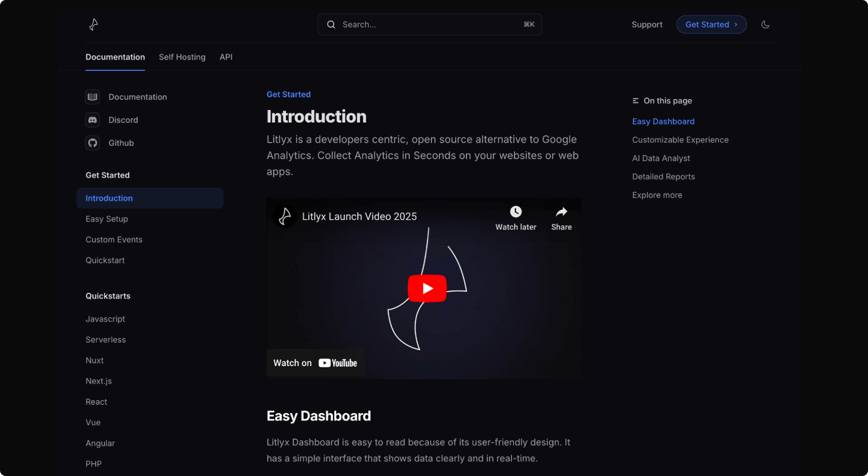Select Introduction in the sidebar
The width and height of the screenshot is (868, 476).
150,198
